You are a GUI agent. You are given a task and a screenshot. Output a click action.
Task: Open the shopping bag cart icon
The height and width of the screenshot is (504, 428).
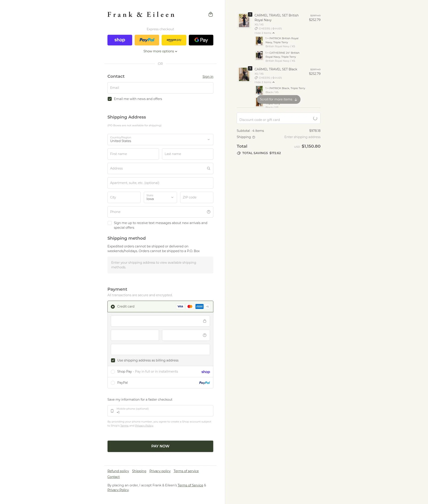click(x=210, y=14)
